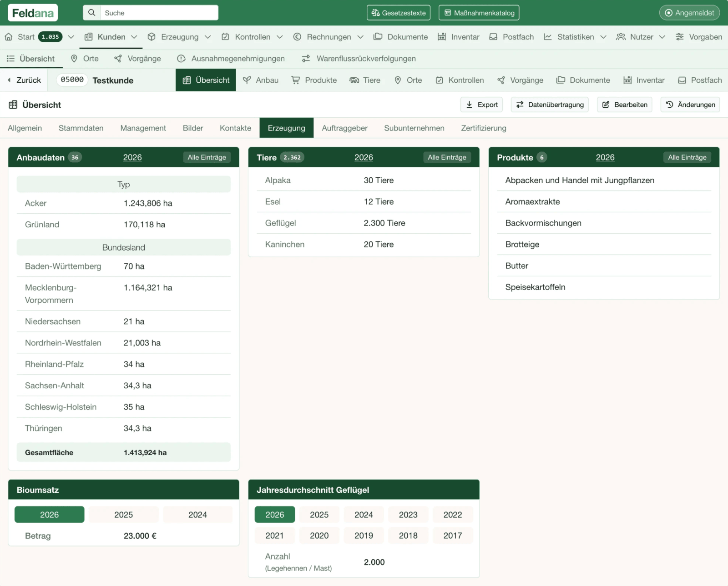Click the customer number 05000 badge
The image size is (728, 586).
[72, 80]
